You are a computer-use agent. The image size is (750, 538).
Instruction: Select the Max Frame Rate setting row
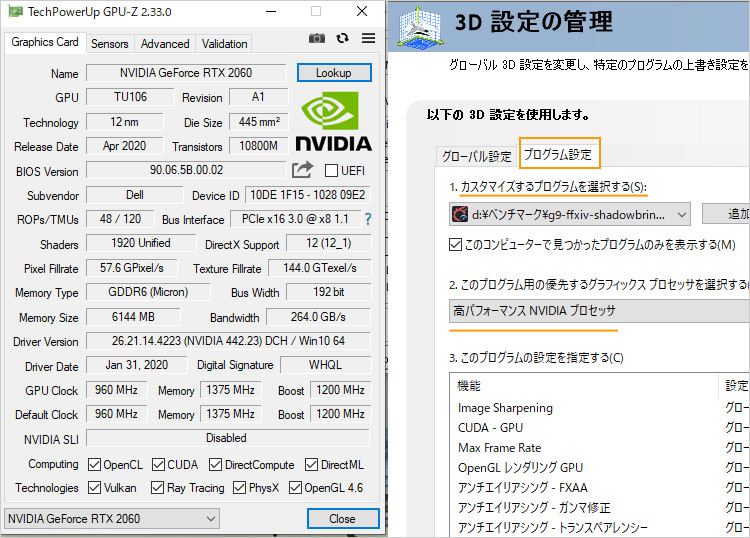pos(599,448)
